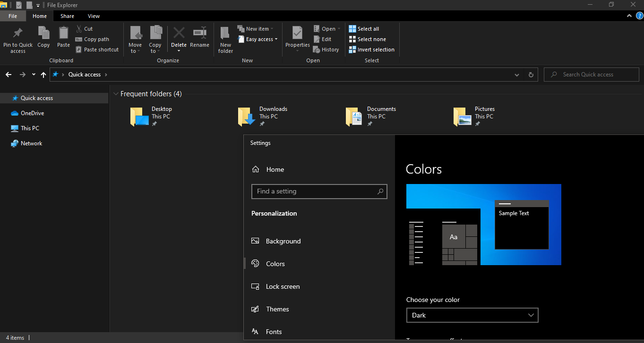Open the Downloads folder
Screen dimensions: 644x343
pyautogui.click(x=263, y=117)
